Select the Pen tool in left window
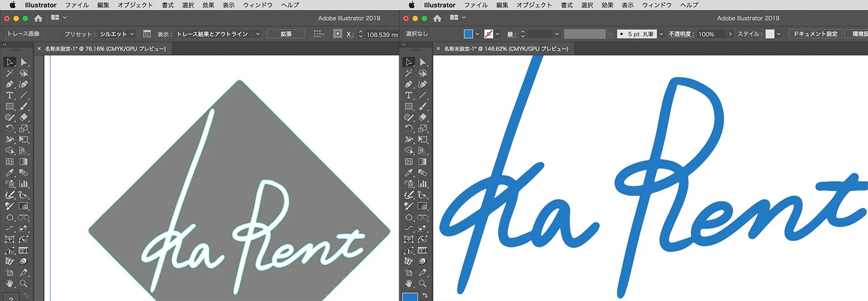Screen dimensions: 868x301 (10, 84)
